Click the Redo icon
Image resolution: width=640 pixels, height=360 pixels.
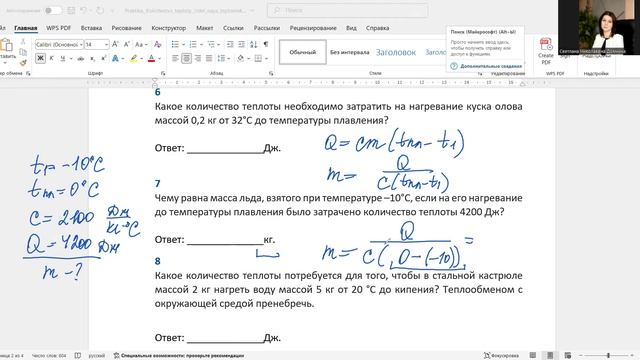(x=100, y=10)
